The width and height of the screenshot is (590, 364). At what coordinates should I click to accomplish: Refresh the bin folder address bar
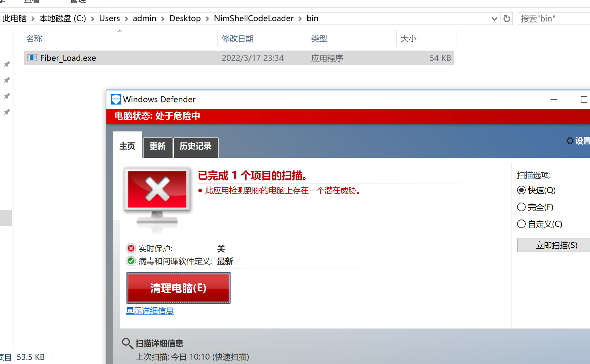click(x=506, y=19)
